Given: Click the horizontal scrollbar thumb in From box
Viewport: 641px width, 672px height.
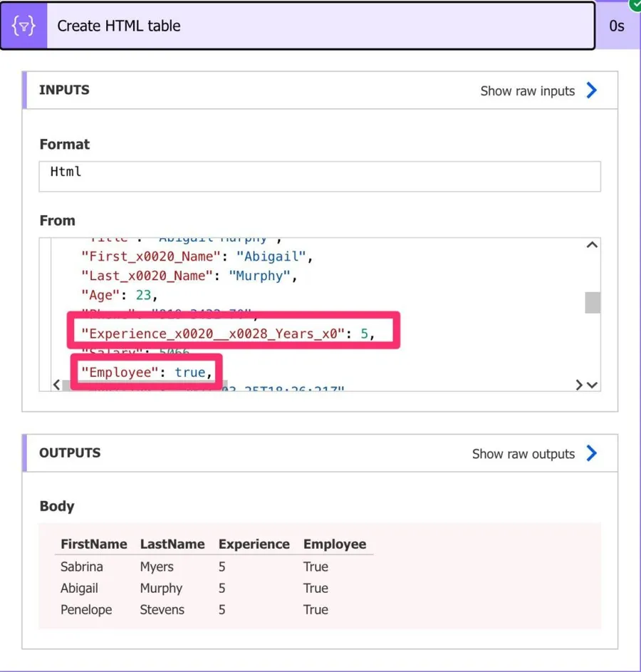Looking at the screenshot, I should [142, 386].
